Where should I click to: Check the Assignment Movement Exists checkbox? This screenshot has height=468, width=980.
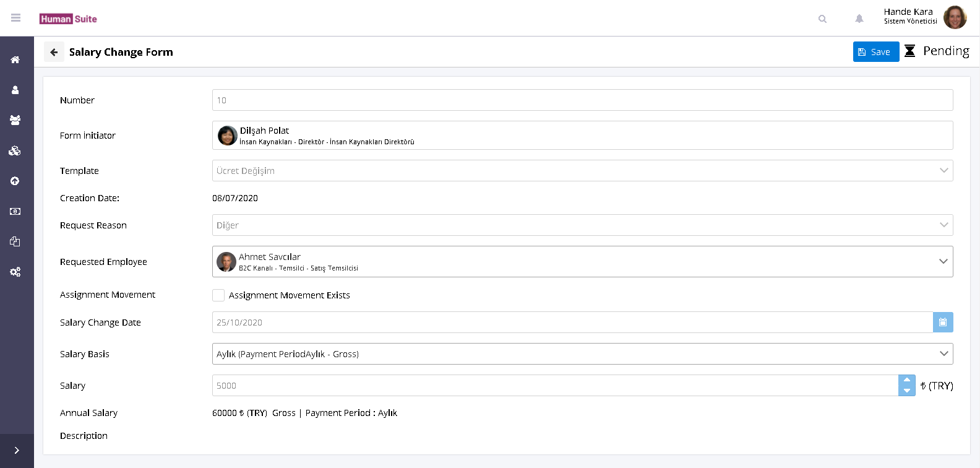(218, 295)
